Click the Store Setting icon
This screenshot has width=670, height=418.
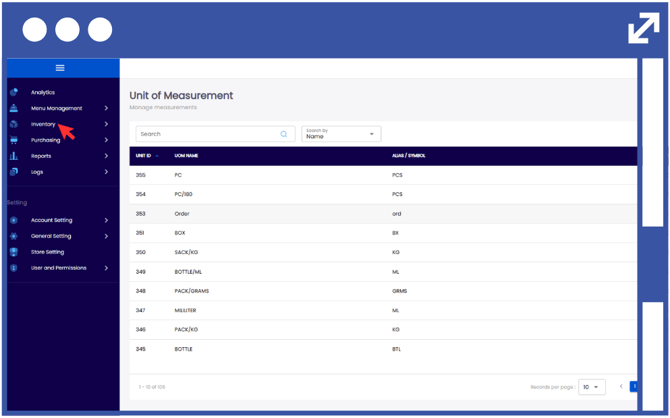pyautogui.click(x=14, y=252)
